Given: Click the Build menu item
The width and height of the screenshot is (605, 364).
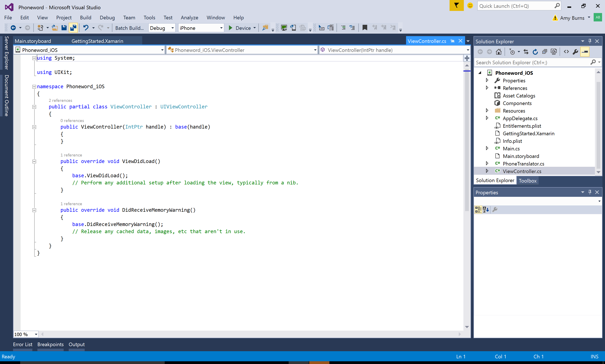Looking at the screenshot, I should point(85,17).
